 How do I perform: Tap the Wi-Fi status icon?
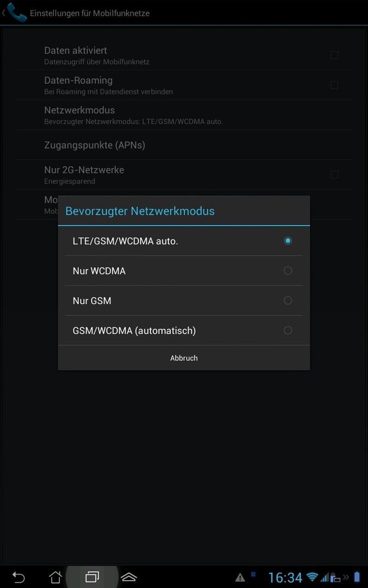pyautogui.click(x=312, y=577)
